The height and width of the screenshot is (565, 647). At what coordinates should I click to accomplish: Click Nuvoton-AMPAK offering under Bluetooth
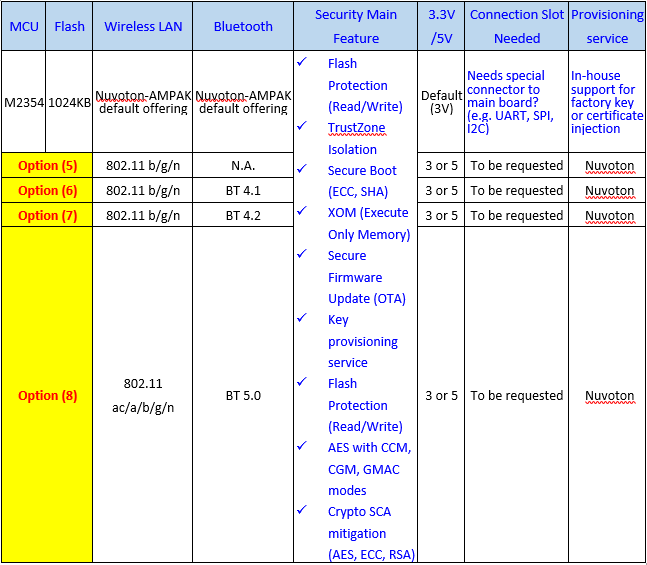[x=243, y=102]
